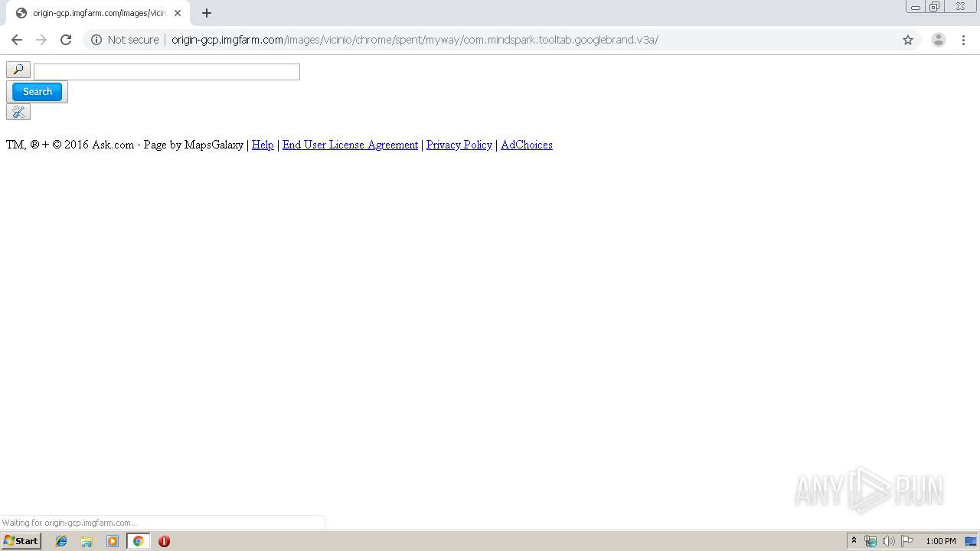
Task: Open the media player taskbar icon
Action: pos(113,541)
